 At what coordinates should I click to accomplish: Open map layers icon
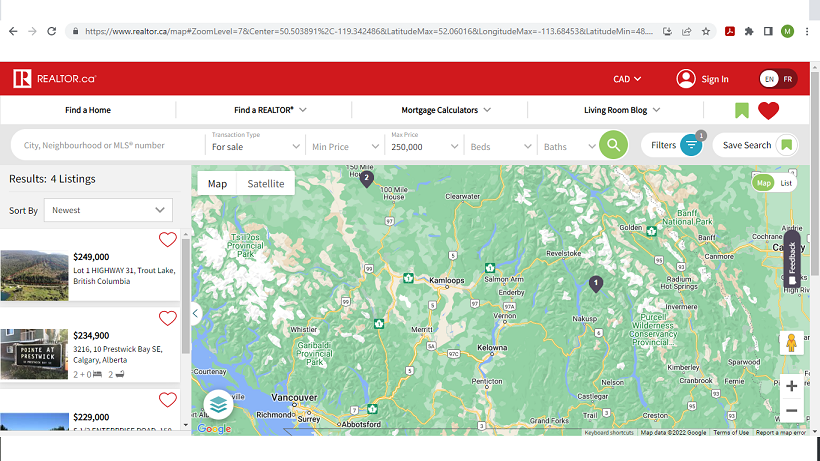click(x=218, y=405)
